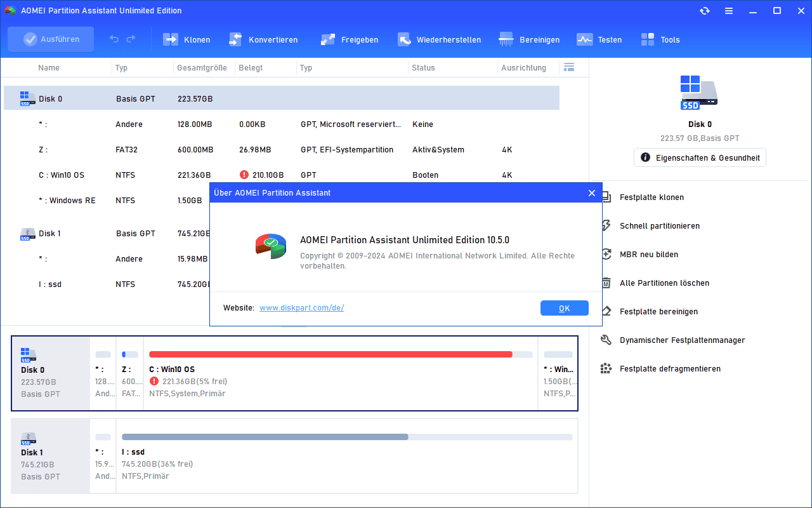Click the Festplatte defragmentieren icon
This screenshot has width=812, height=508.
[606, 369]
